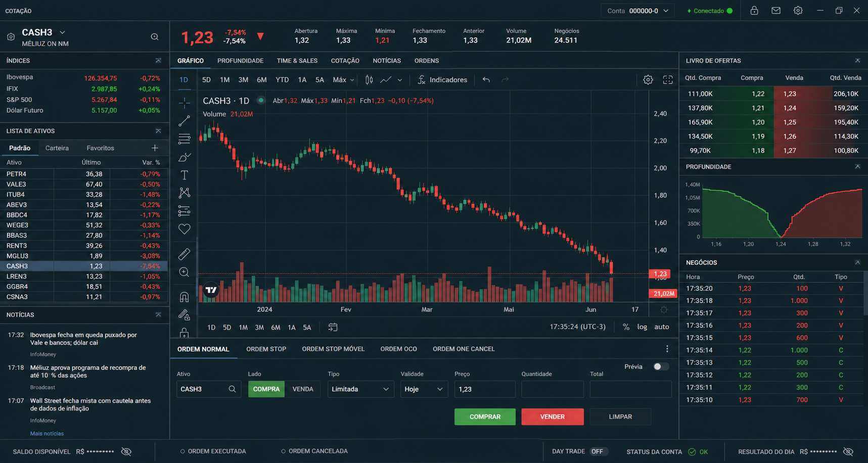Select the COMPRA side option
This screenshot has width=868, height=463.
[x=266, y=389]
